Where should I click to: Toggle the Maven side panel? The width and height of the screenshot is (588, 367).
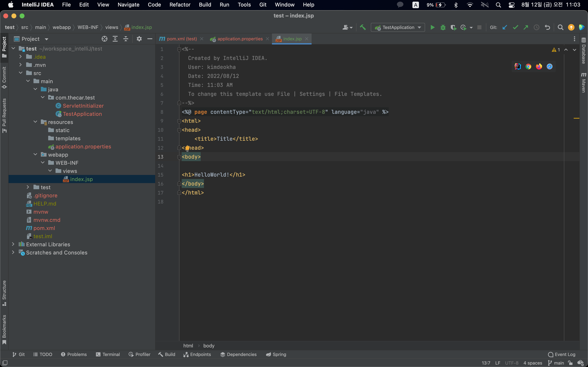[x=584, y=83]
